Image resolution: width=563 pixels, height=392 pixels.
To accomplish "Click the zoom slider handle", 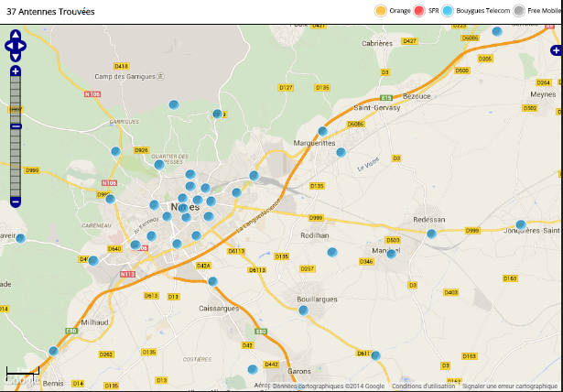I will click(16, 125).
